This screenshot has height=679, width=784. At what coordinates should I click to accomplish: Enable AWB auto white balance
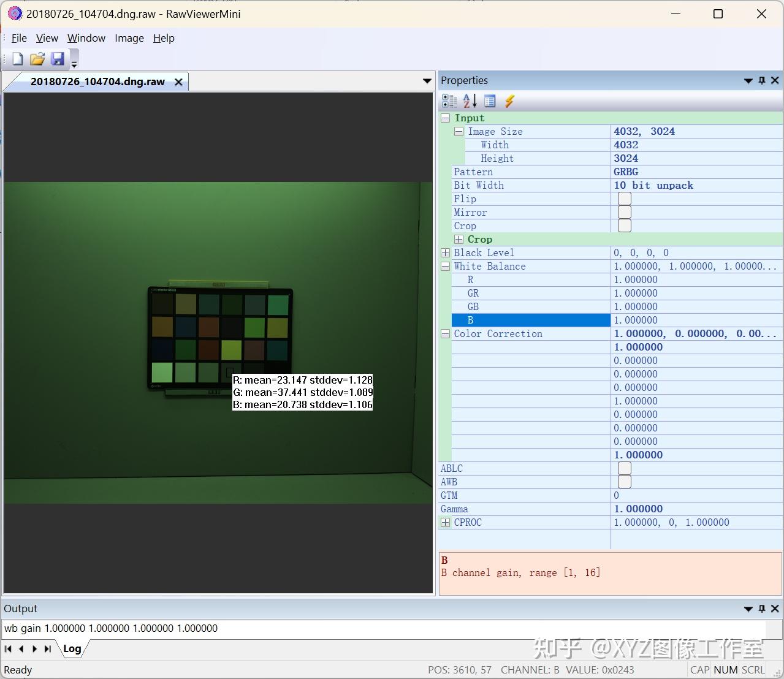point(624,482)
